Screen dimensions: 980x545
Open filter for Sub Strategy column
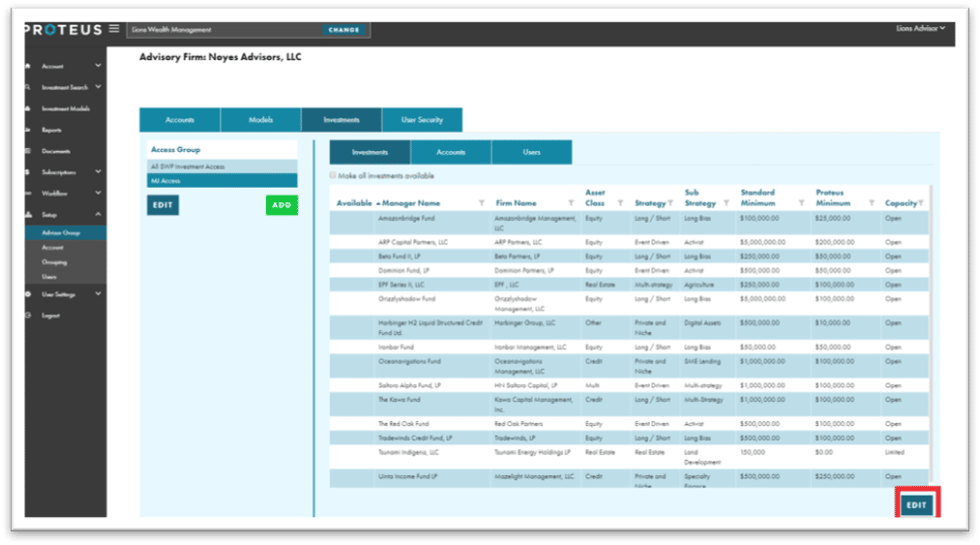[x=727, y=203]
